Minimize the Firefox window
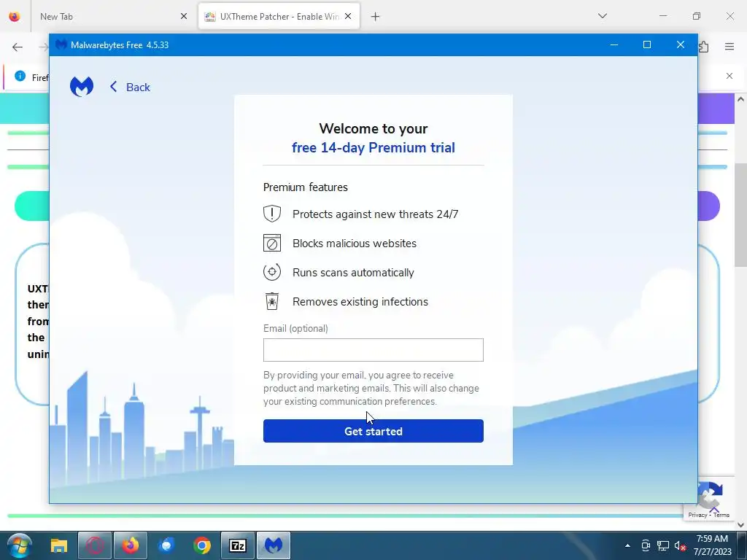 (663, 16)
